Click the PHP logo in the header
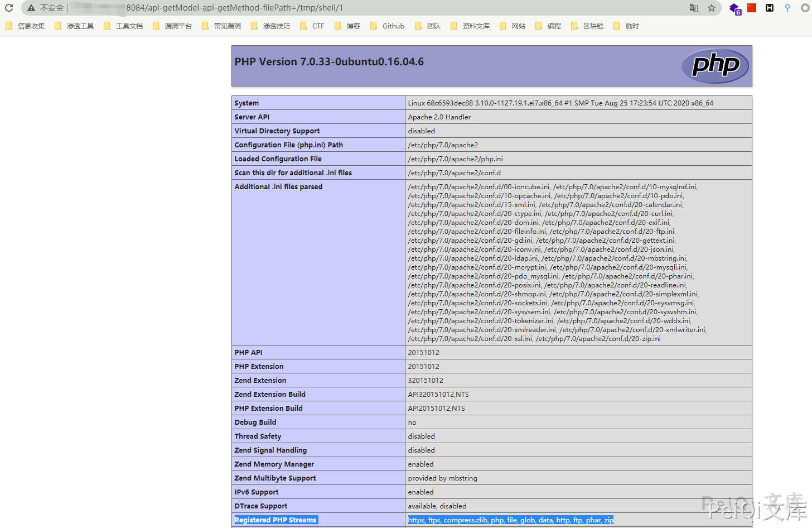Viewport: 812px width, 528px height. point(715,66)
